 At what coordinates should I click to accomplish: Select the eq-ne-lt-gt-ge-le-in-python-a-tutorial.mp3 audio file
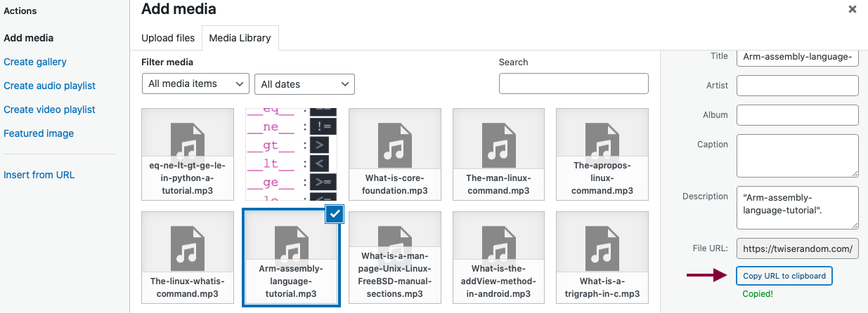[x=188, y=154]
